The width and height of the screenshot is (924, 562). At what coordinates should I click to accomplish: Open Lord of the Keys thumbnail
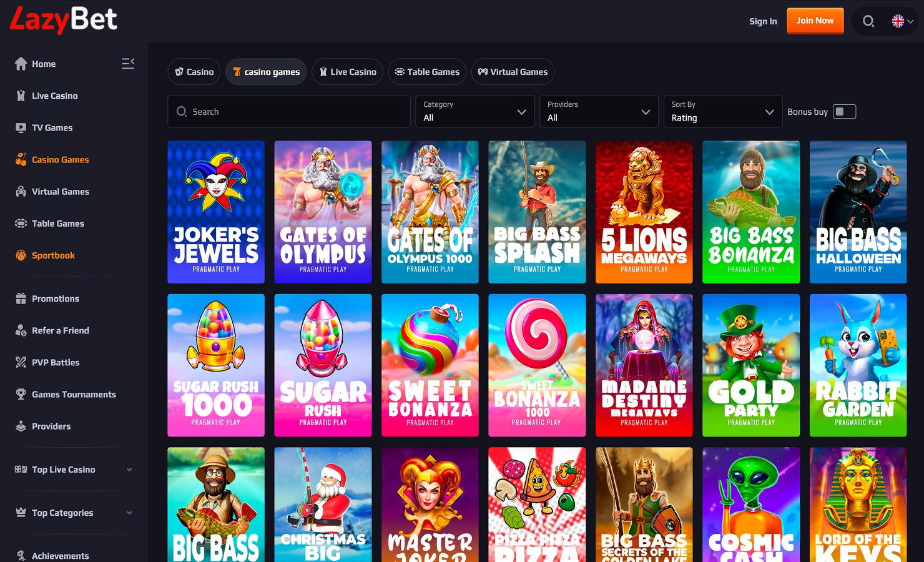click(858, 505)
